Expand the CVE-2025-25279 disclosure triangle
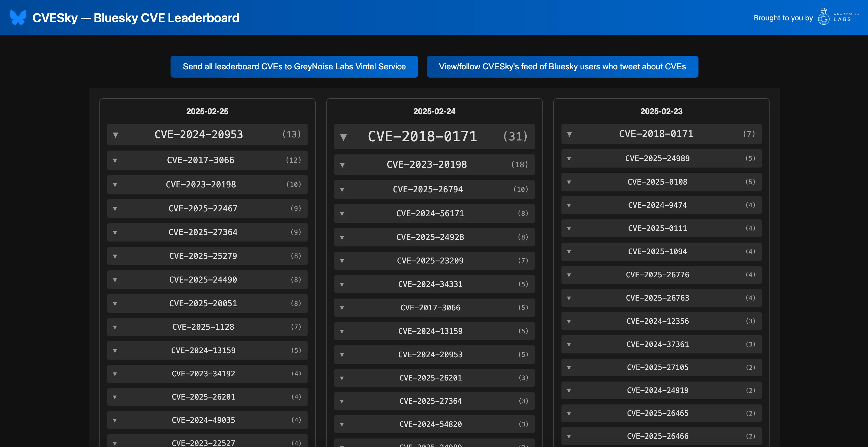This screenshot has width=868, height=447. [x=115, y=256]
